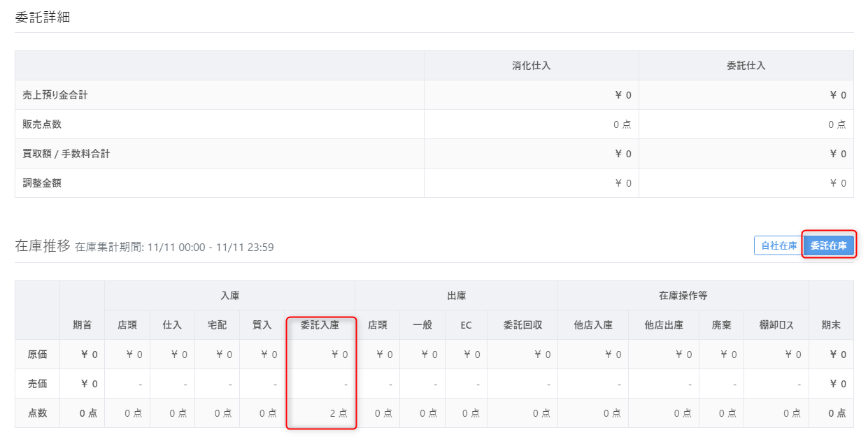Select the 期末 column header

[x=831, y=325]
